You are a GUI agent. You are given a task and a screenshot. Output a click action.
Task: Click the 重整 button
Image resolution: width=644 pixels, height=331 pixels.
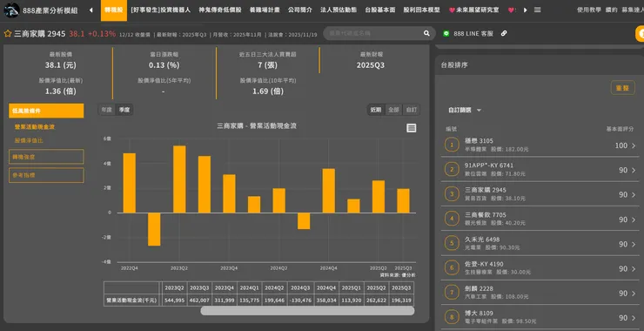point(622,88)
